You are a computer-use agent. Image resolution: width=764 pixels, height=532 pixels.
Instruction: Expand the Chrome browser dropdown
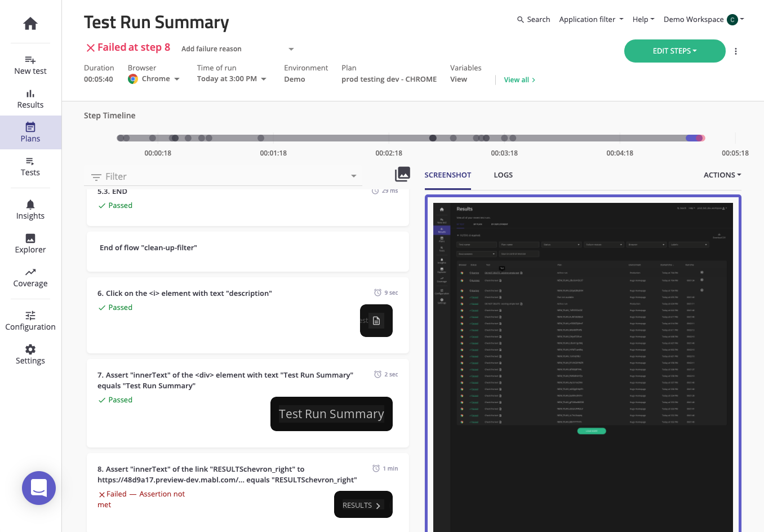tap(177, 79)
